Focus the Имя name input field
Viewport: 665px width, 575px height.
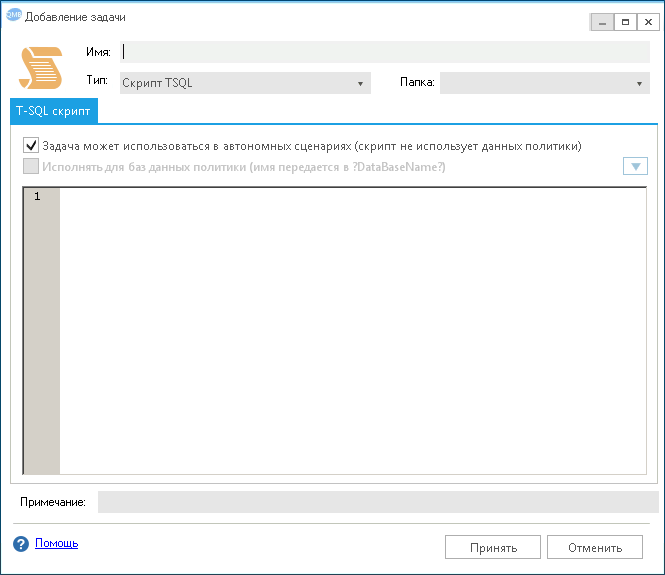click(x=385, y=52)
